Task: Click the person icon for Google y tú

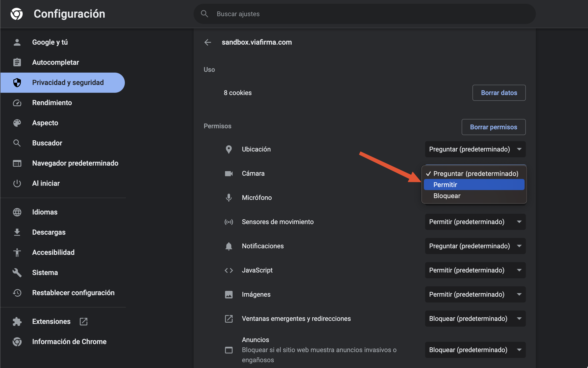Action: (17, 42)
